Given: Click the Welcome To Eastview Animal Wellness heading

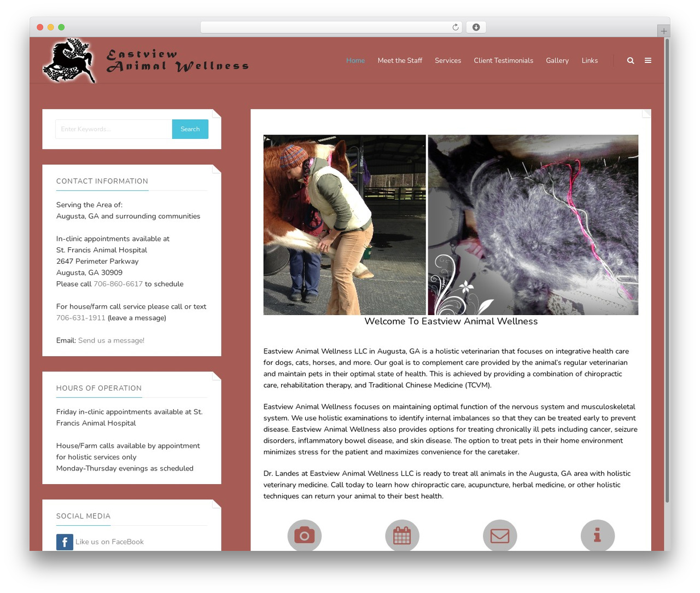Looking at the screenshot, I should pyautogui.click(x=451, y=322).
